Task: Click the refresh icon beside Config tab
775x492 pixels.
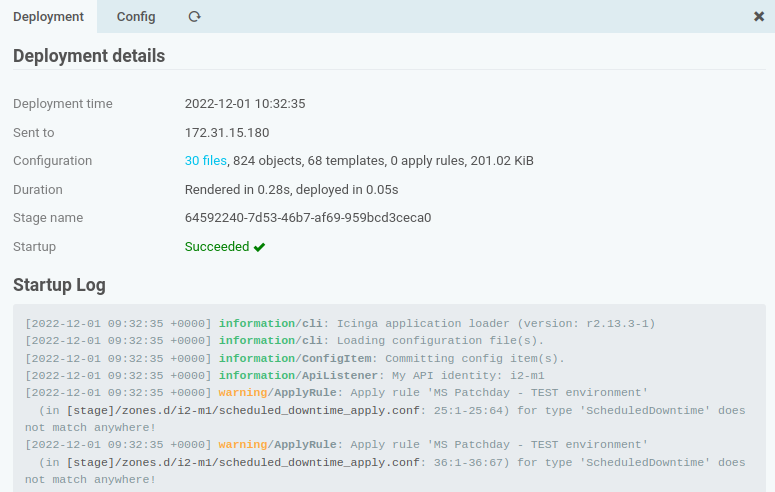Action: [194, 17]
